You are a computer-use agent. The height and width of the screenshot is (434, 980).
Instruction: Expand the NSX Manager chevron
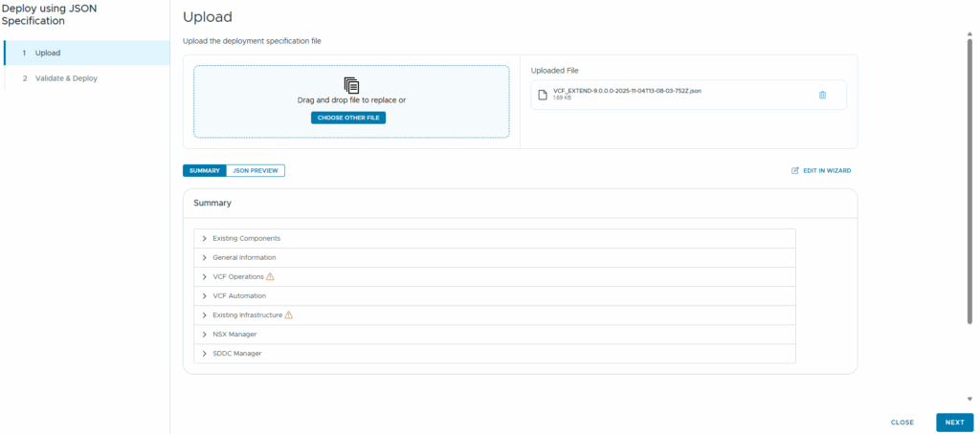tap(205, 334)
